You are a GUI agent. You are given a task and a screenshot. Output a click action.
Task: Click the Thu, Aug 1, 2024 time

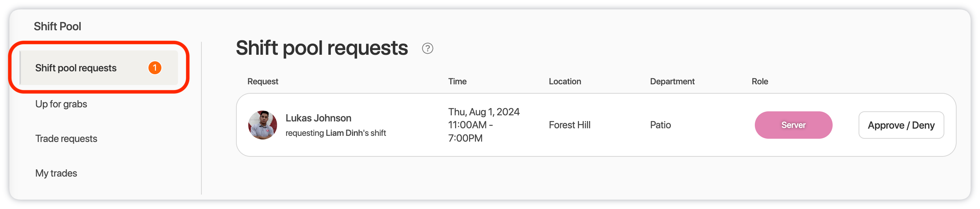point(484,112)
